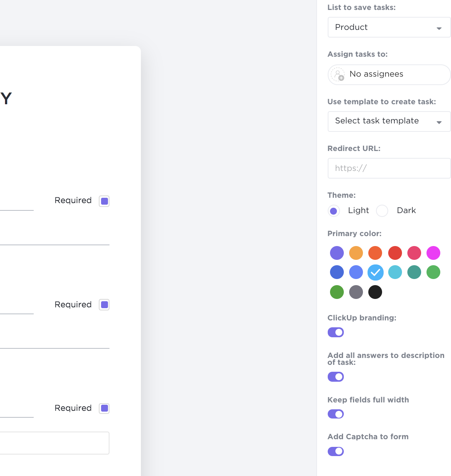Screen dimensions: 451x476
Task: Choose the black primary color swatch
Action: [375, 292]
